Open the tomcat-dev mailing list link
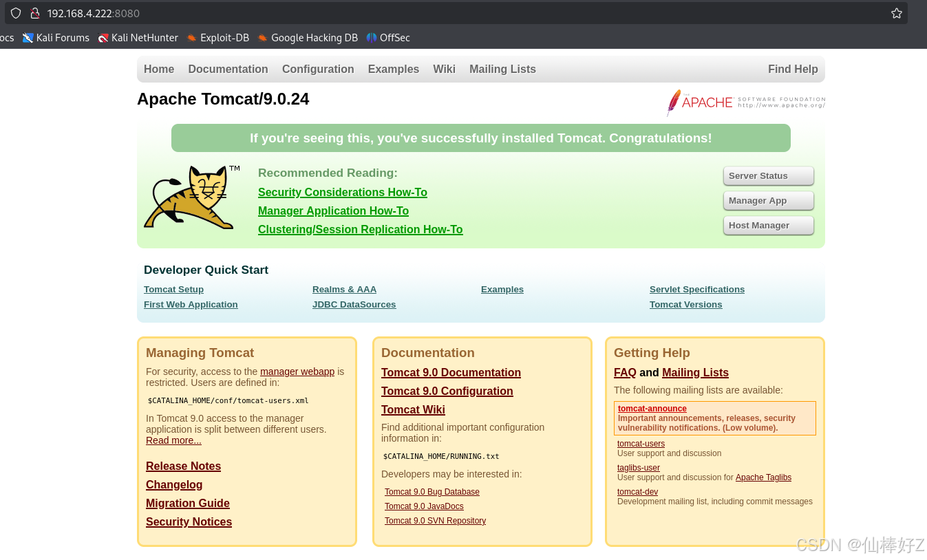927x560 pixels. coord(637,492)
